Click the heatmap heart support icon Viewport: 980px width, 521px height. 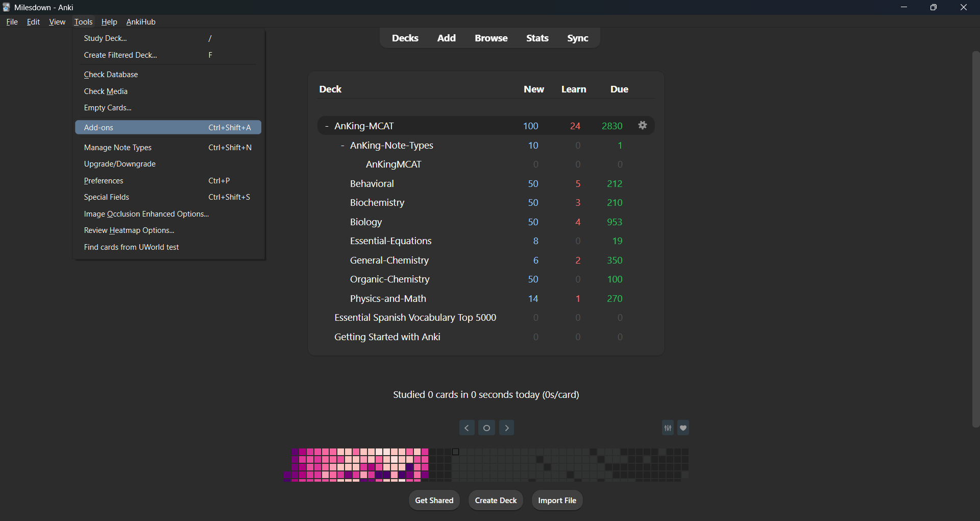(683, 428)
